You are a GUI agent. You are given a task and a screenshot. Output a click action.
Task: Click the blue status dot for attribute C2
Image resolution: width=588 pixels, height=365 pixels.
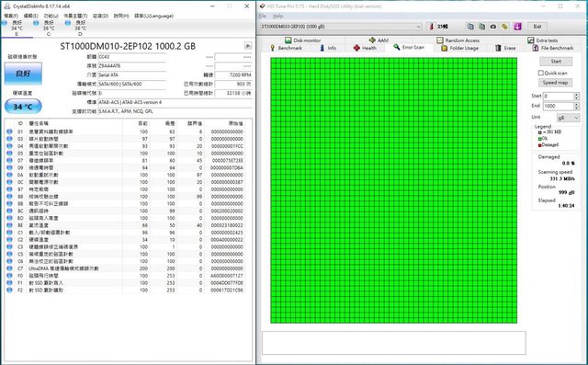coord(9,239)
